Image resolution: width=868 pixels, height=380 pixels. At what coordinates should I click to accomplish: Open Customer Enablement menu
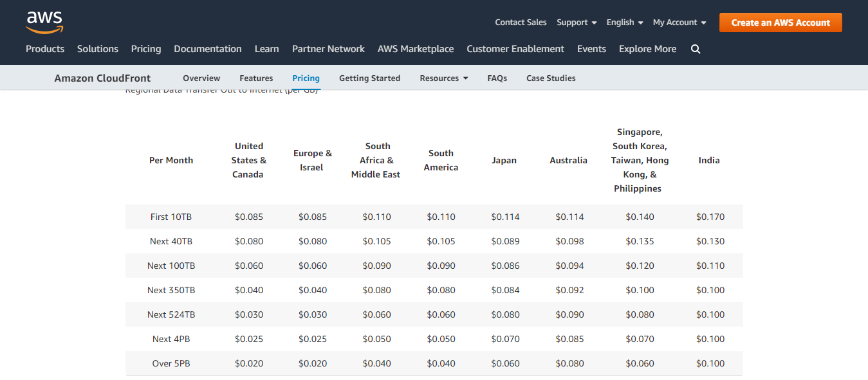pyautogui.click(x=515, y=49)
